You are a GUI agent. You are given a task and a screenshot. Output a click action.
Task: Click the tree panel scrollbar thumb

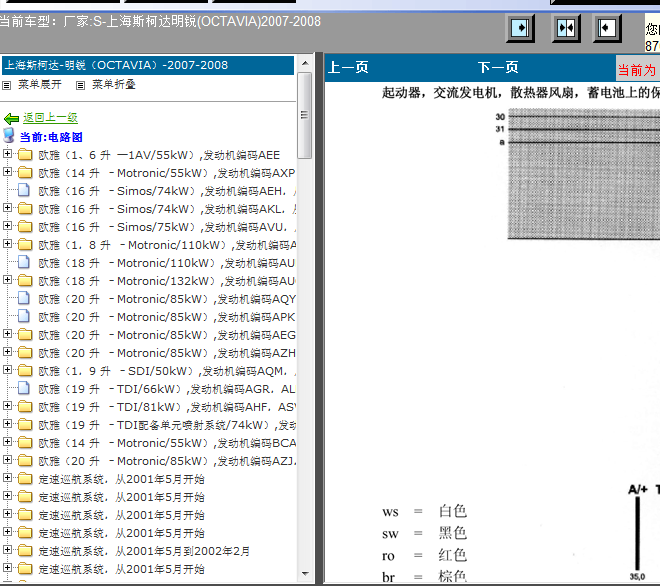(304, 115)
